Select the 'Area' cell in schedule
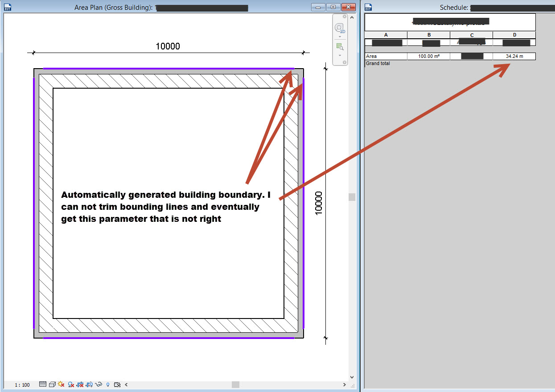Screen dimensions: 555x392 (386, 57)
